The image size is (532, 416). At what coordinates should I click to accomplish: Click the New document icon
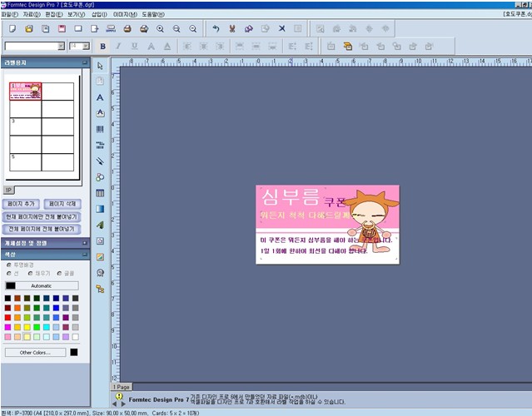click(12, 29)
